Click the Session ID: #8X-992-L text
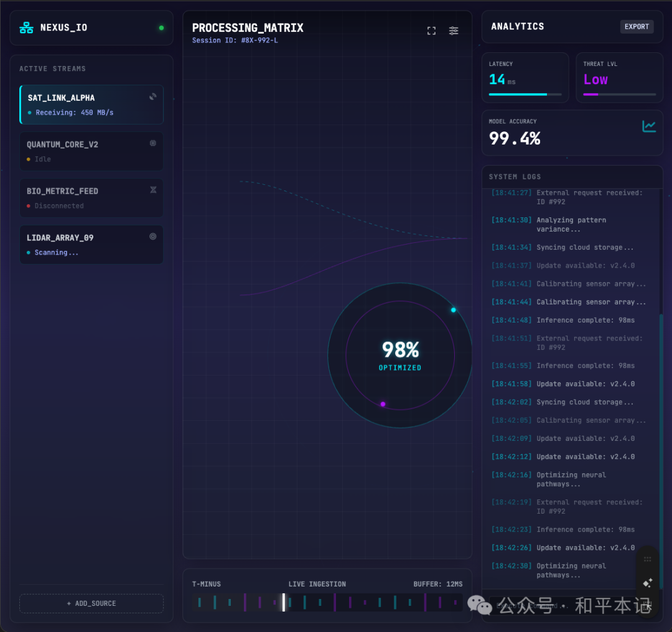The width and height of the screenshot is (672, 632). [x=235, y=40]
